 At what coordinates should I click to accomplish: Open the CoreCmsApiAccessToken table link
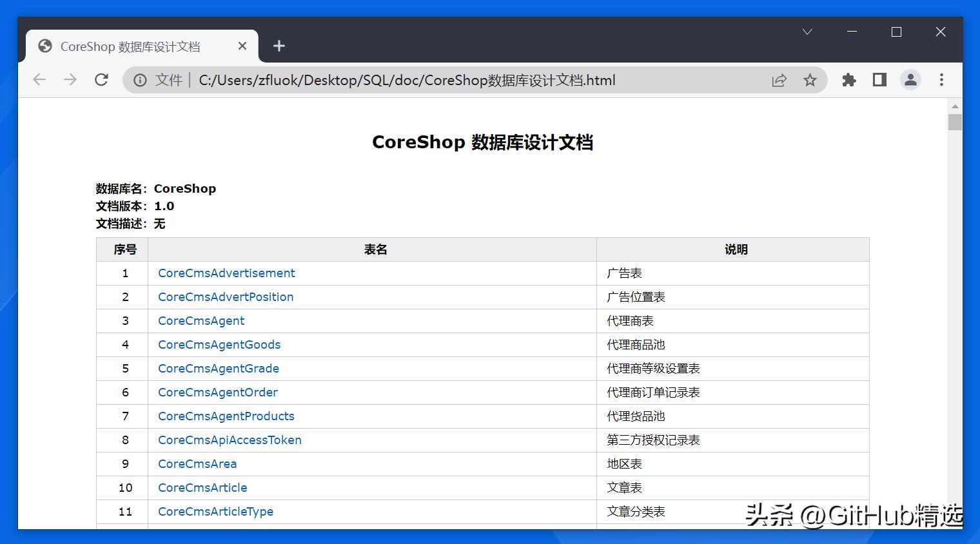click(x=230, y=440)
